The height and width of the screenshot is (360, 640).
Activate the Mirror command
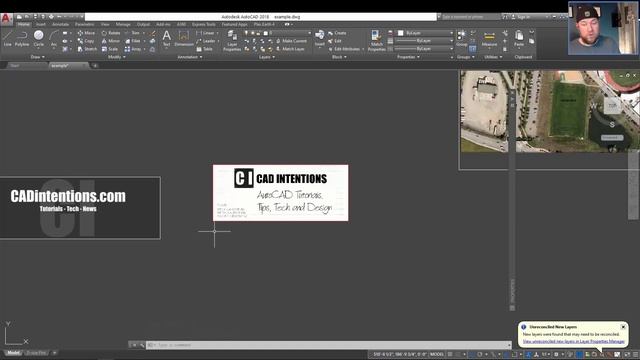click(111, 41)
